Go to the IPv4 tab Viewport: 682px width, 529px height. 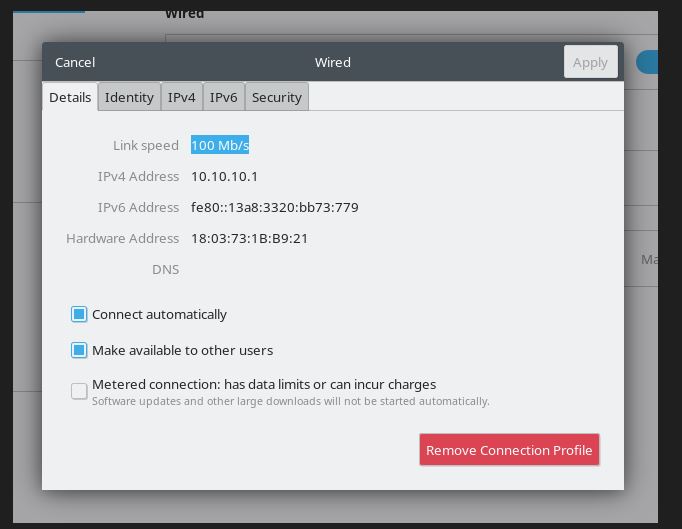tap(182, 97)
